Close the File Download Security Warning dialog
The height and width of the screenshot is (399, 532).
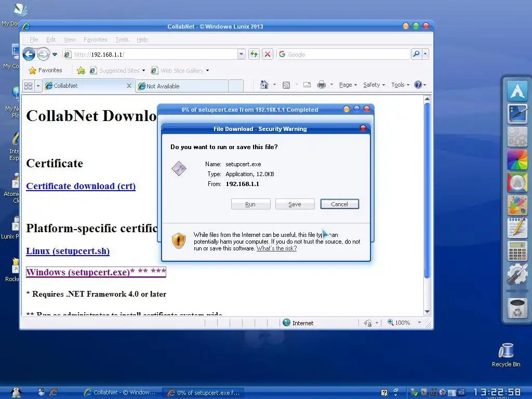pos(363,128)
